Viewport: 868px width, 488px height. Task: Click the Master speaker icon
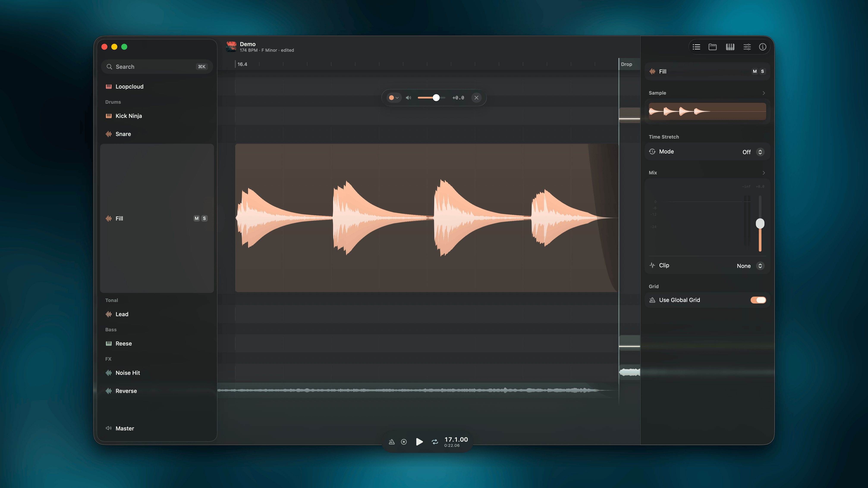tap(108, 428)
